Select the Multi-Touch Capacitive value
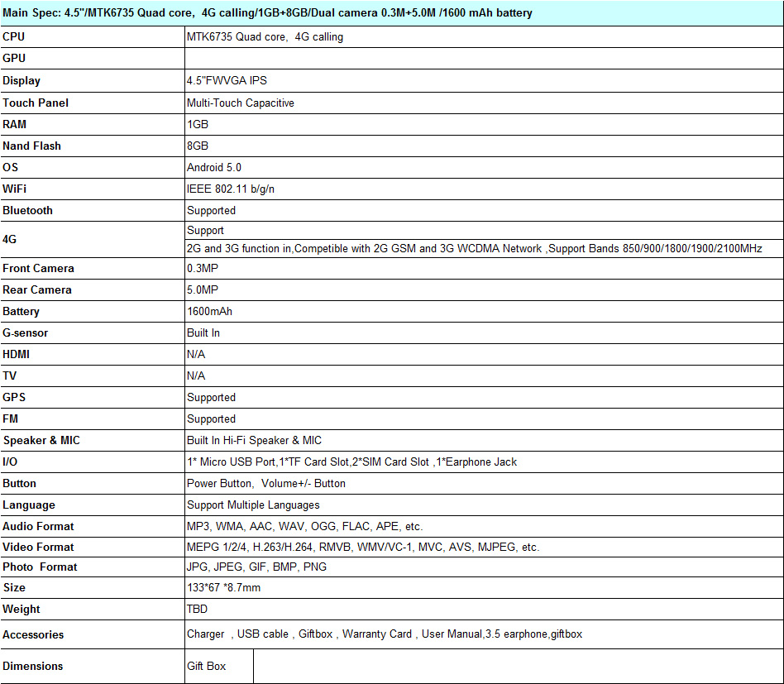Screen dimensions: 784x684 [484, 103]
